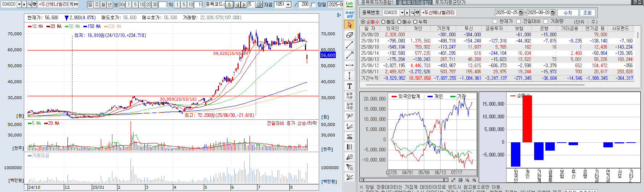
Task: Select the text T annotation tool
Action: (x=349, y=86)
